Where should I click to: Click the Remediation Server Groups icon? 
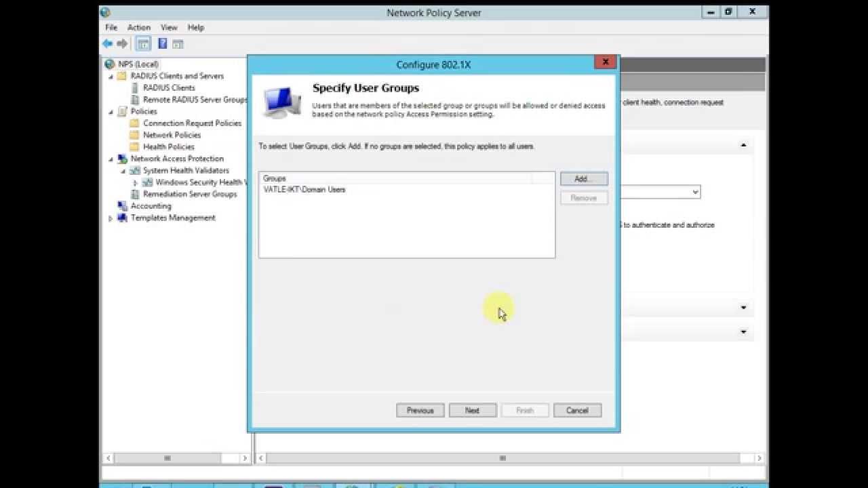pos(134,194)
